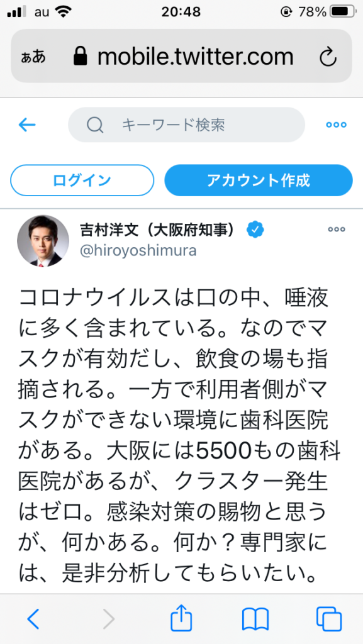Open the Safari share sheet icon
The width and height of the screenshot is (363, 644).
coord(181,616)
